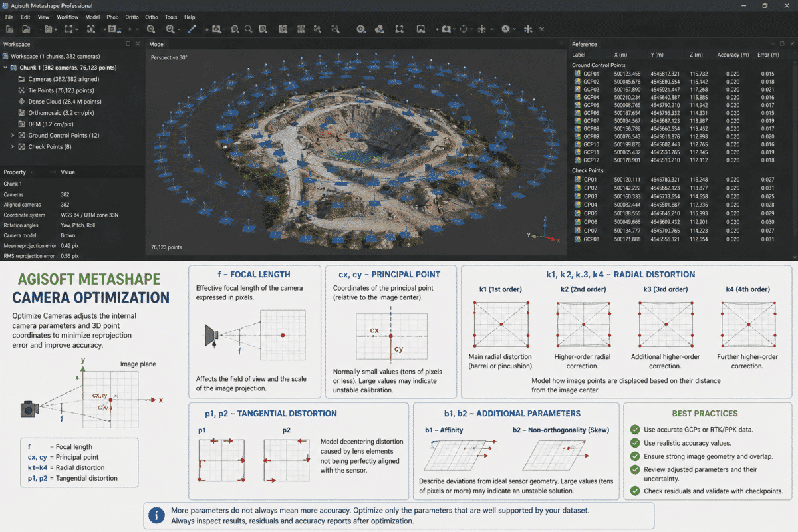The height and width of the screenshot is (532, 798).
Task: Select the blue diagonal ruler tool
Action: [x=192, y=29]
